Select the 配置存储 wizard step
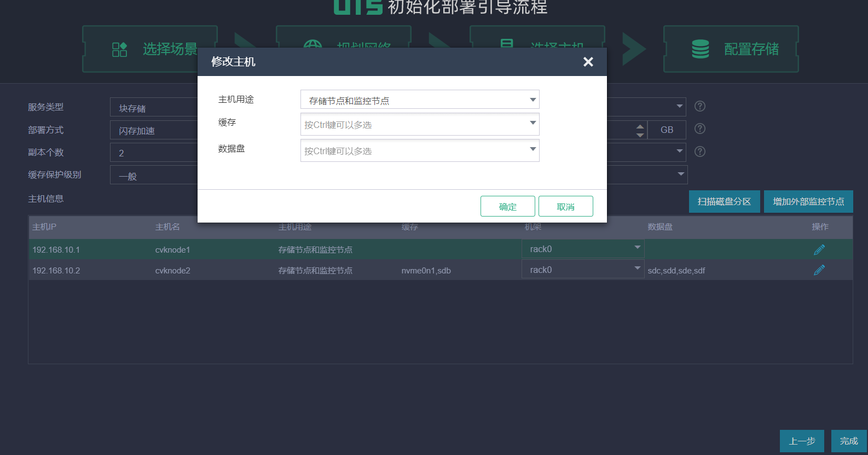 coord(731,49)
